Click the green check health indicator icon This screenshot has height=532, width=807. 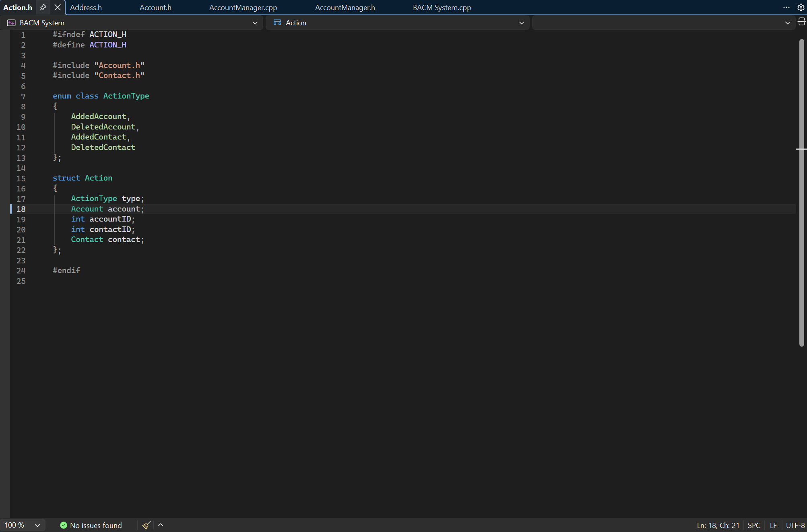(63, 525)
